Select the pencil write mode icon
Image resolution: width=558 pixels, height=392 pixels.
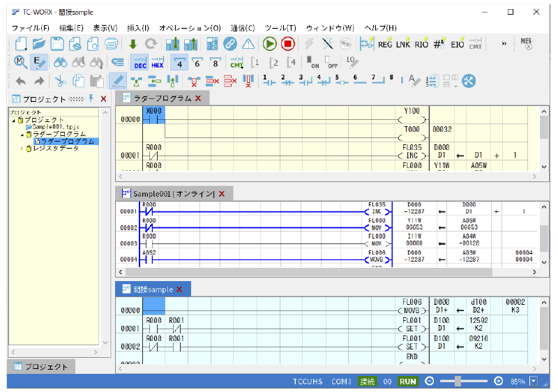pyautogui.click(x=118, y=81)
